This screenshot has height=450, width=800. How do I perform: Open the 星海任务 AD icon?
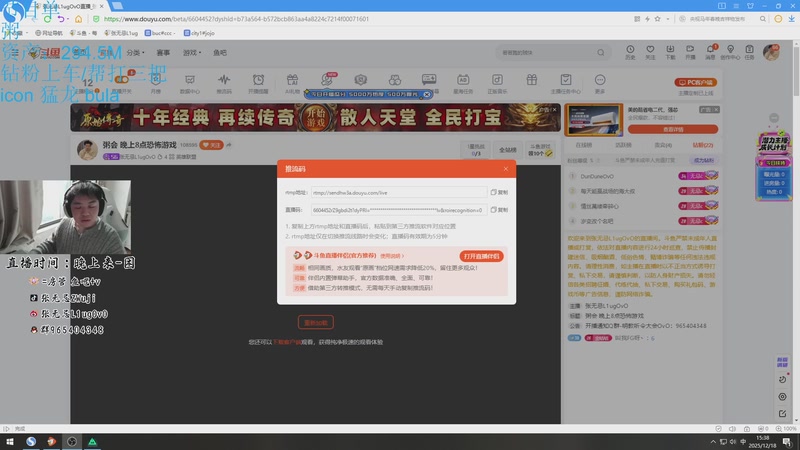pos(463,83)
